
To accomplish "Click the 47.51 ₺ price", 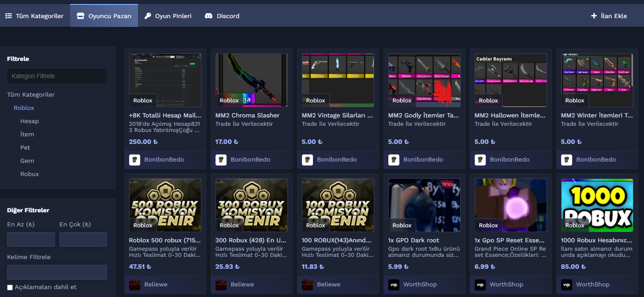I will [x=140, y=267].
